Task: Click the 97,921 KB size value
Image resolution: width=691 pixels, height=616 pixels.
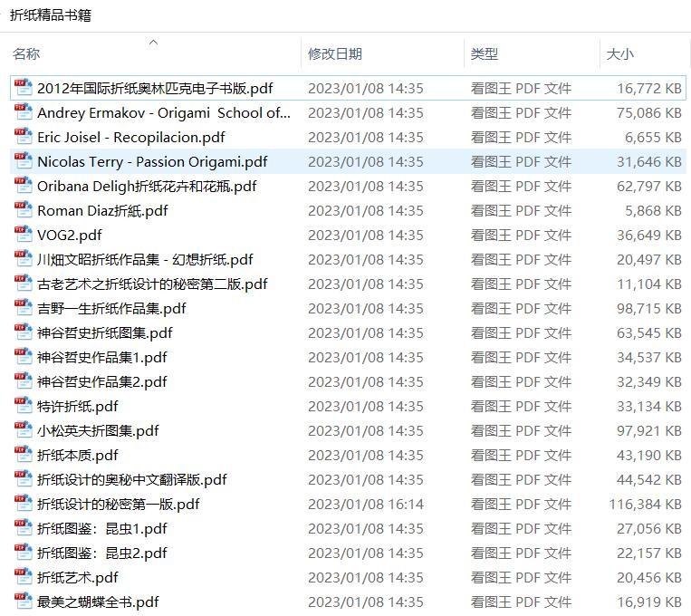Action: coord(649,431)
